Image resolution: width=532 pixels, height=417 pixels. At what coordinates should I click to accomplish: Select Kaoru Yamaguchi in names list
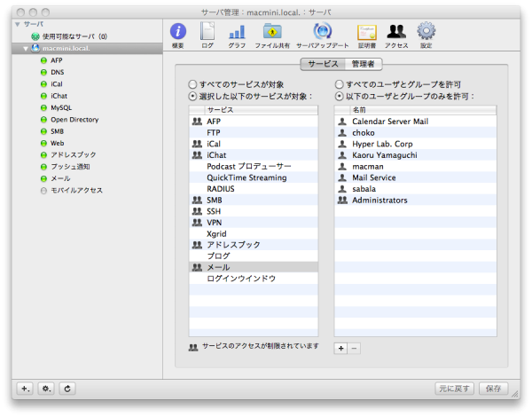pyautogui.click(x=415, y=155)
